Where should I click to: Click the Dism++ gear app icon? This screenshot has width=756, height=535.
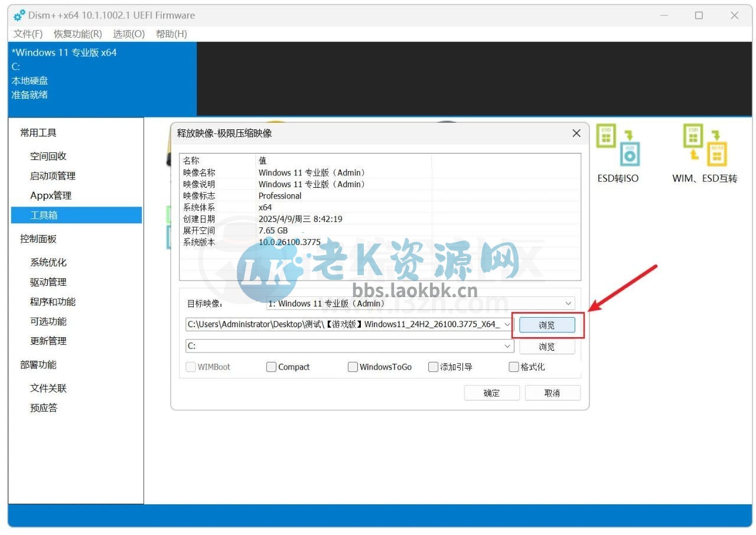click(x=19, y=15)
